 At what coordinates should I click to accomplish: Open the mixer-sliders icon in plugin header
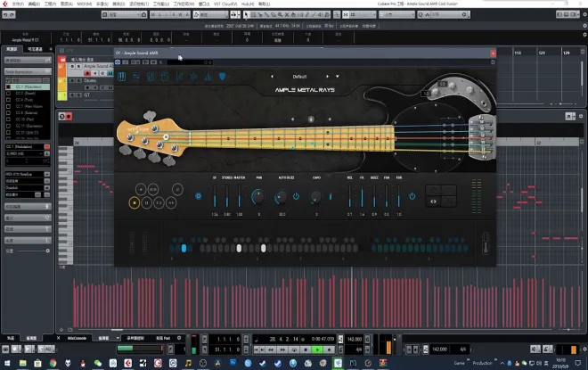179,77
